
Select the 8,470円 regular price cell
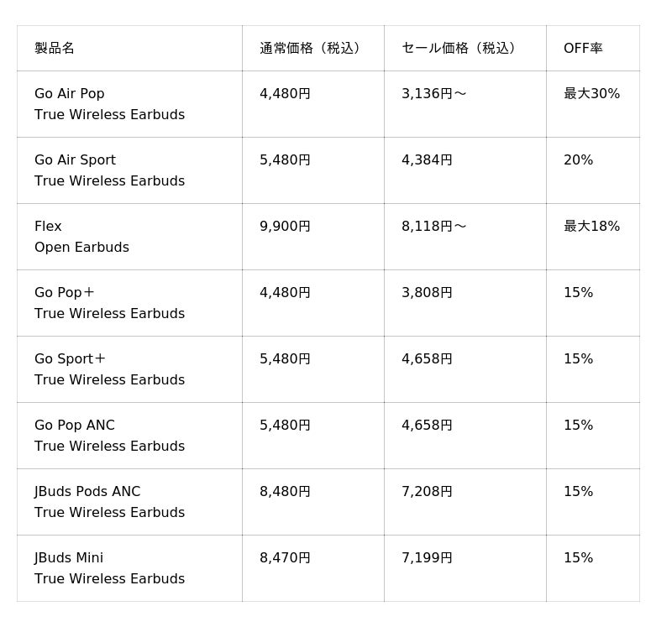pos(285,558)
